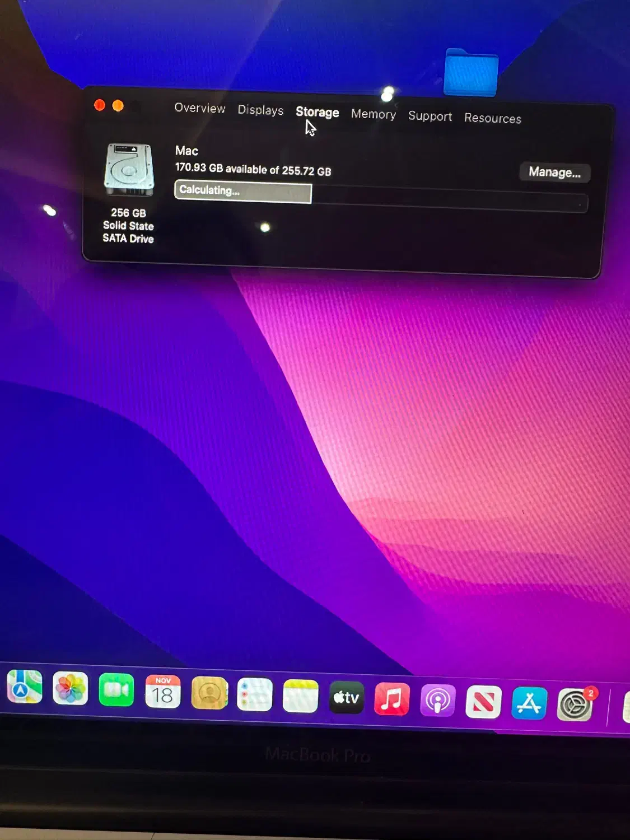
Task: Open Calendar showing Nov 18
Action: point(162,692)
